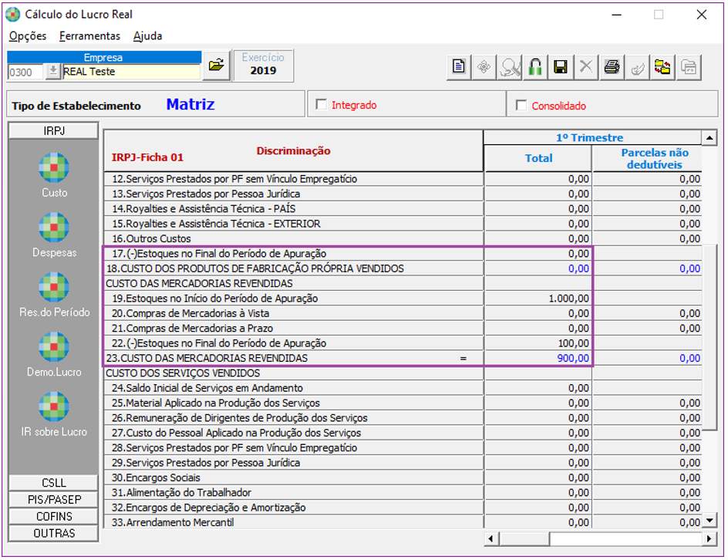This screenshot has height=560, width=728.
Task: Click row 26.Remuneração de Dirigentes de Produção
Action: 293,417
